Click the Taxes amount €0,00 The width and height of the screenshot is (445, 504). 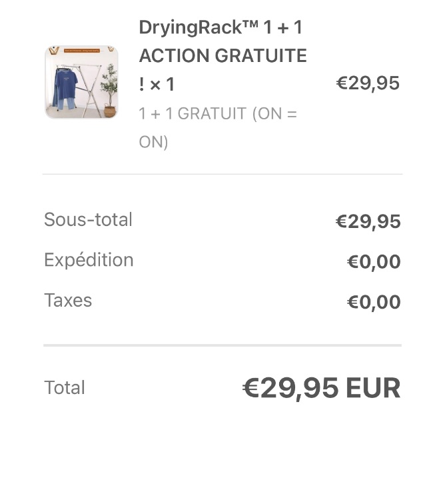[374, 302]
